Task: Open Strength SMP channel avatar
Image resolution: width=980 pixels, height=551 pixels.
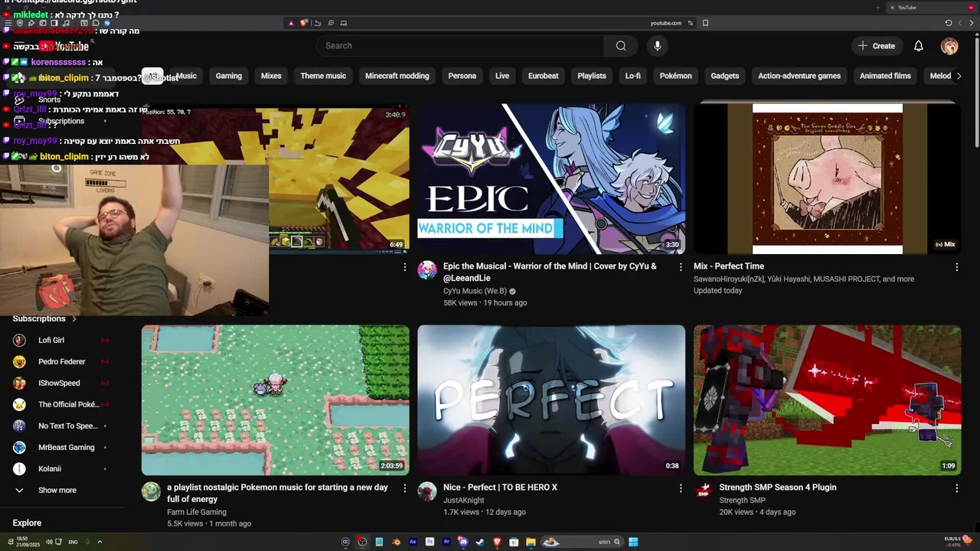Action: click(x=703, y=491)
